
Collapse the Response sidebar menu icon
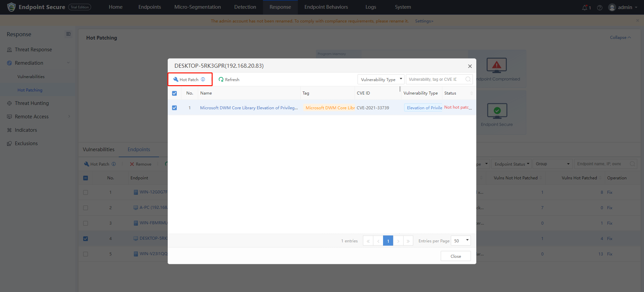click(x=68, y=34)
